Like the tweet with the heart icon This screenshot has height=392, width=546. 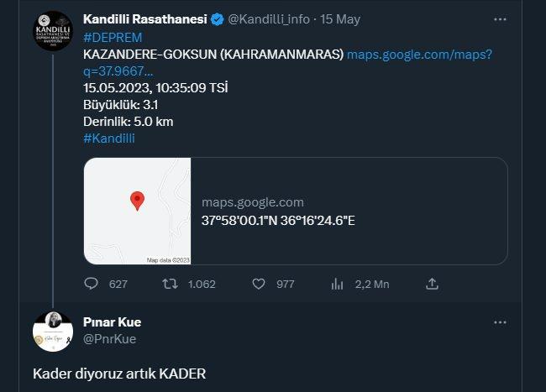click(259, 284)
